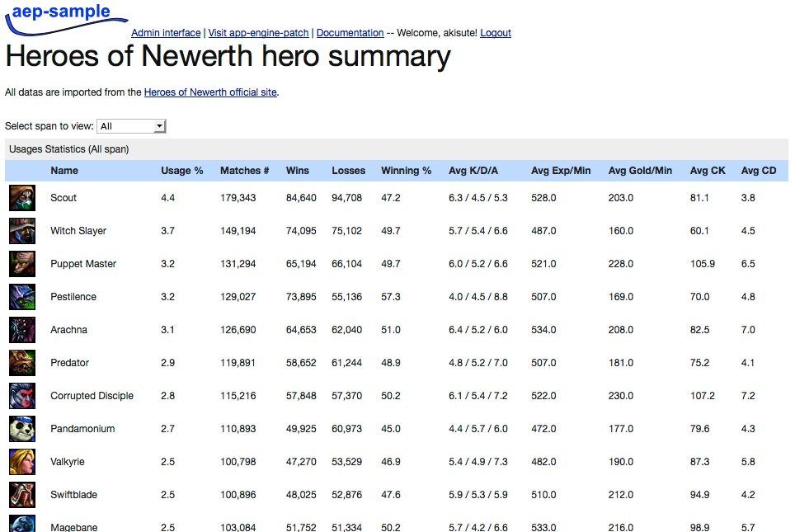Open the span selection dropdown showing All
Image resolution: width=795 pixels, height=532 pixels.
pos(131,126)
